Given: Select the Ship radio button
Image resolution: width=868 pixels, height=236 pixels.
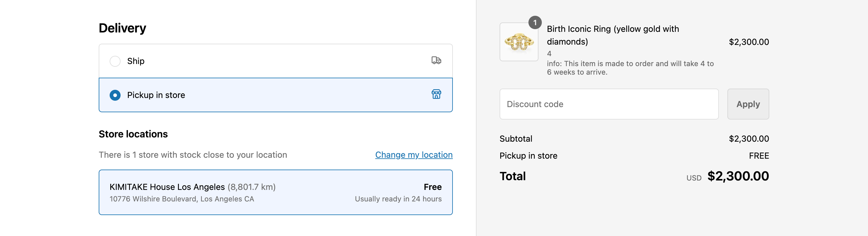Looking at the screenshot, I should 115,61.
